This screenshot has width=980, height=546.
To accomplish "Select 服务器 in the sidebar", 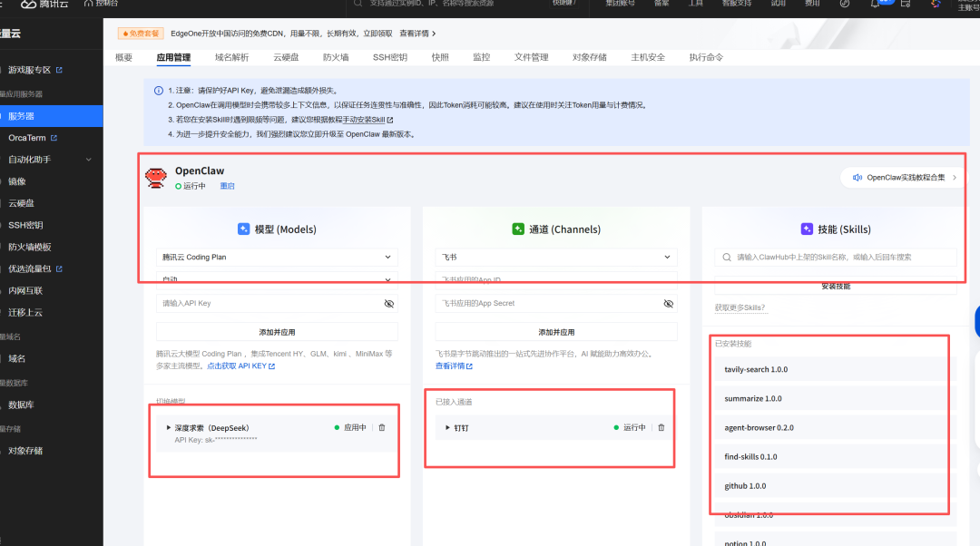I will pyautogui.click(x=51, y=116).
